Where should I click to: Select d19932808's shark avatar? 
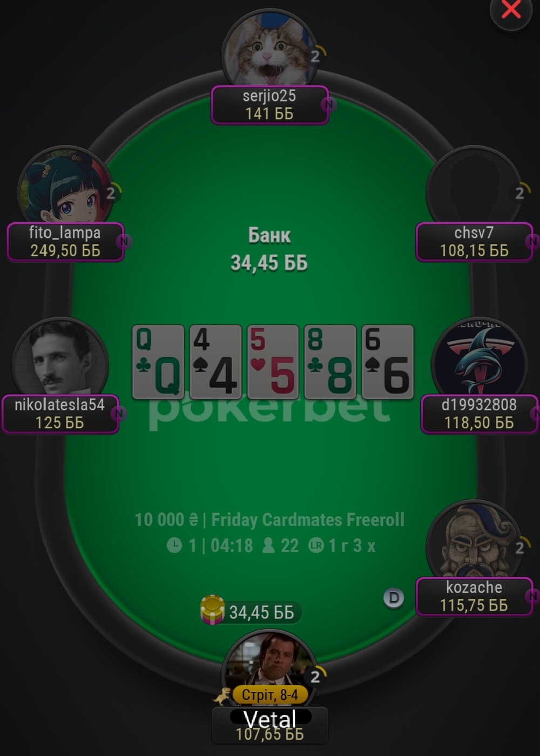pyautogui.click(x=478, y=358)
